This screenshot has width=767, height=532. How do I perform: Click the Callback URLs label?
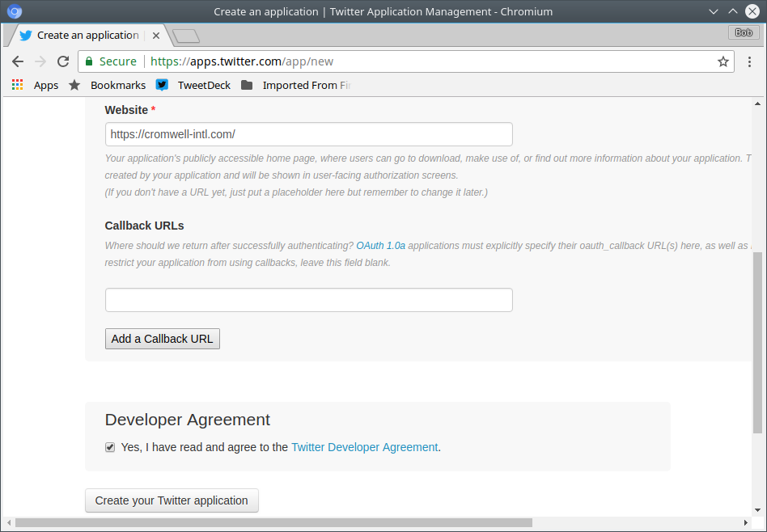point(144,226)
